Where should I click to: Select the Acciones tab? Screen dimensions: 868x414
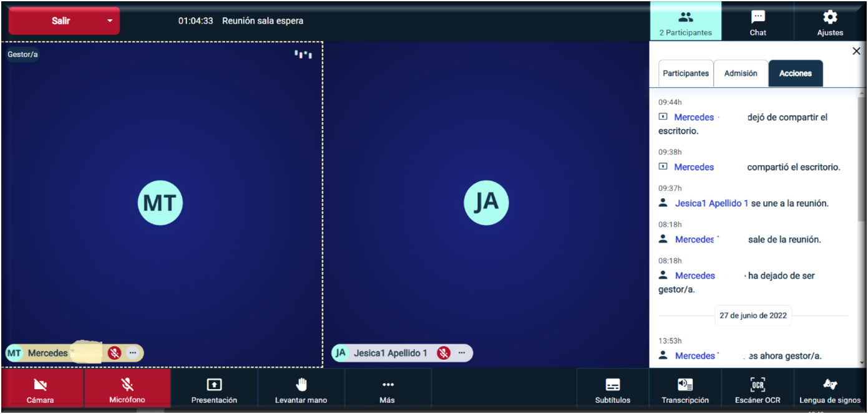pyautogui.click(x=796, y=74)
